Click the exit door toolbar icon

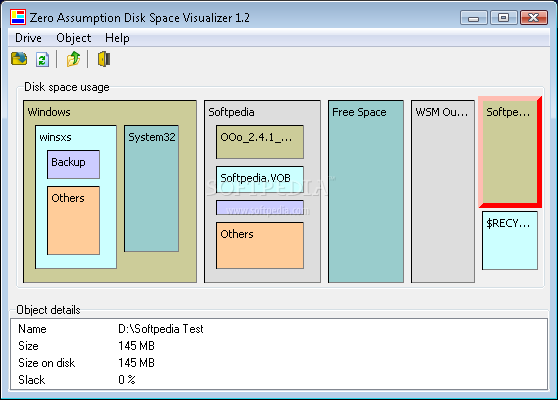tap(104, 59)
